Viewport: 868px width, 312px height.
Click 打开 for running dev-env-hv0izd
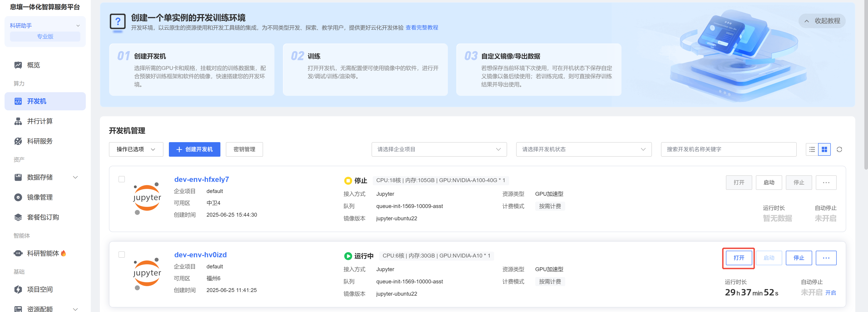click(x=739, y=258)
